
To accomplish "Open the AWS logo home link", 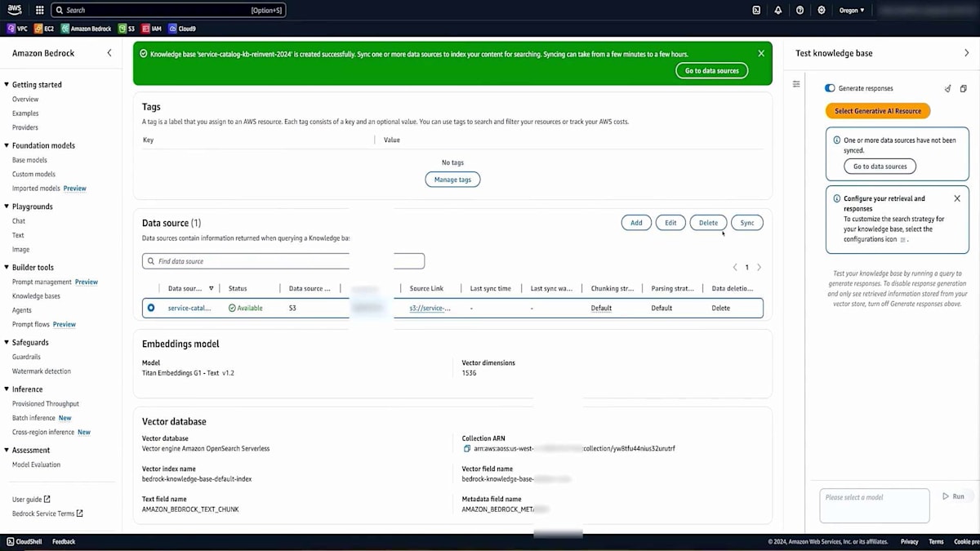I will pos(16,10).
